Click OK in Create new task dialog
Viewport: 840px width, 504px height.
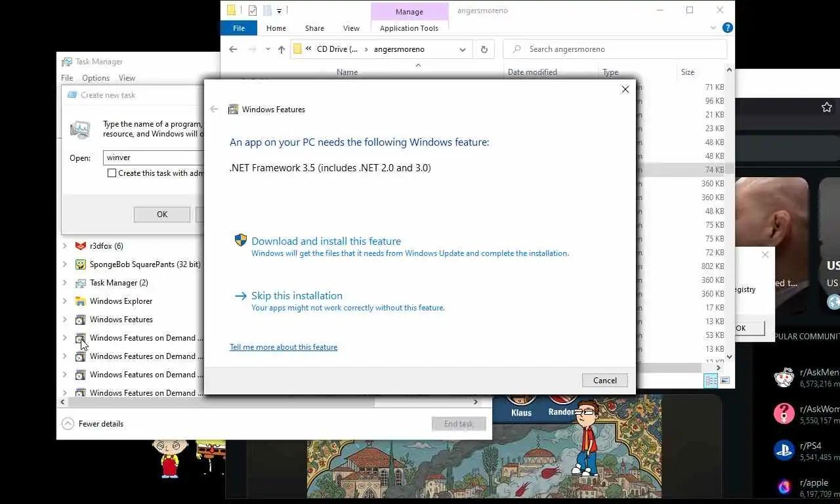click(162, 215)
